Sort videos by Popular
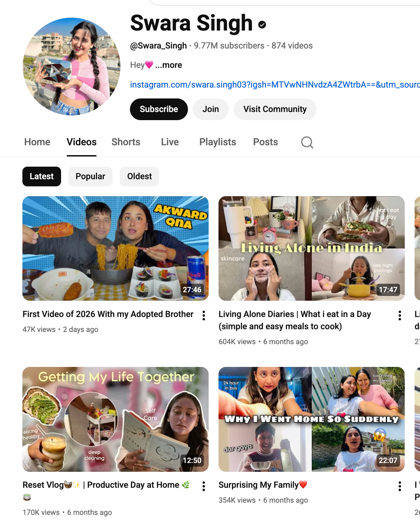The width and height of the screenshot is (420, 520). (x=90, y=177)
